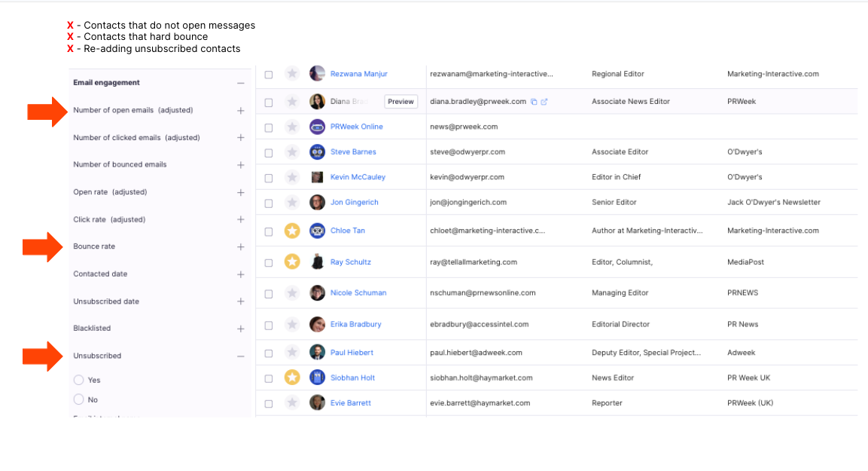Open Jon Gingerich contact link
Viewport: 868px width, 471px height.
tap(355, 202)
